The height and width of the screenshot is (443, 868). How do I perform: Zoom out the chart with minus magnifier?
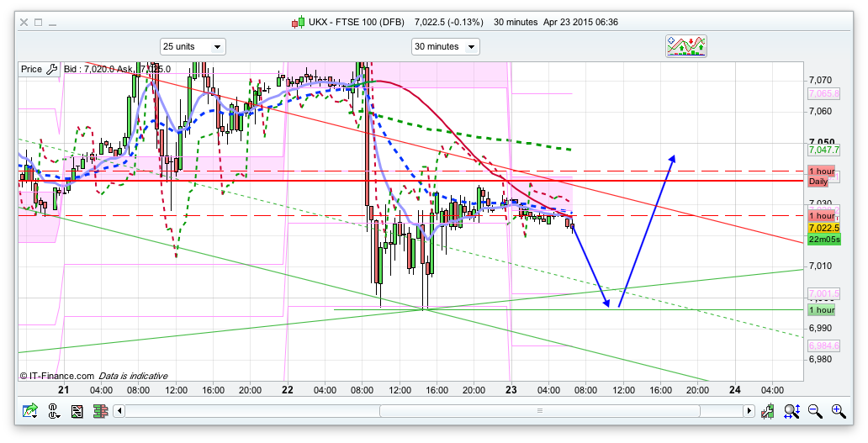click(815, 411)
